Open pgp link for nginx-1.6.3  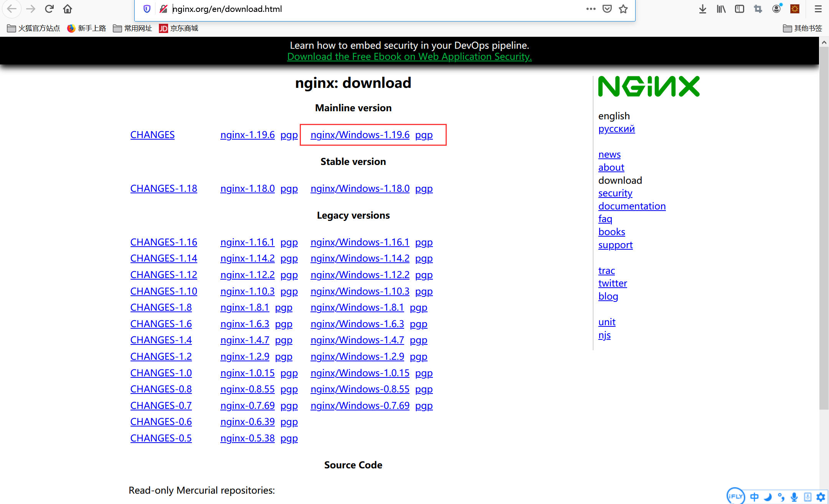coord(284,324)
